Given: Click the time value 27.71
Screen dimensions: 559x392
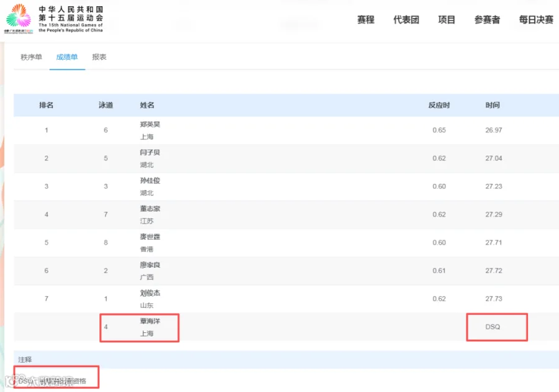Looking at the screenshot, I should 494,242.
